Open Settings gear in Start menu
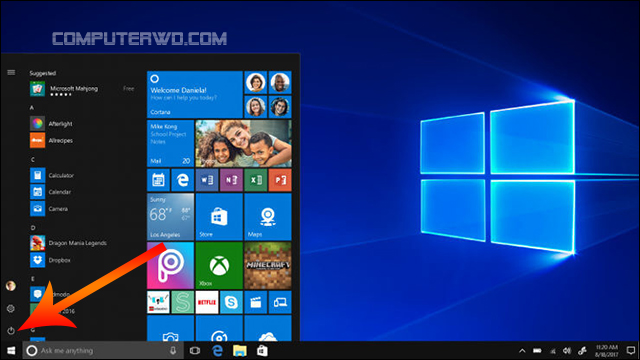This screenshot has width=640, height=360. coord(11,309)
